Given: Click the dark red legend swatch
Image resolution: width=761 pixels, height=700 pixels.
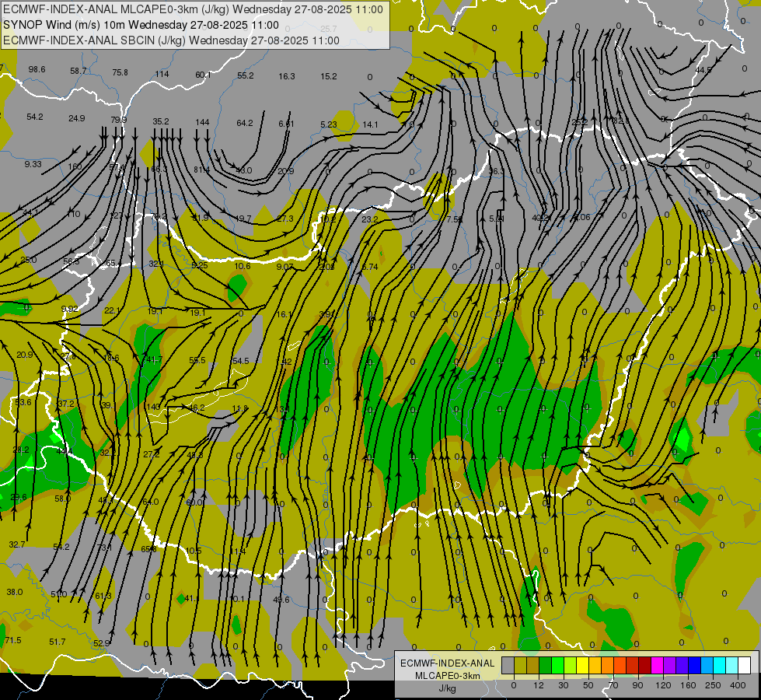Looking at the screenshot, I should pos(645,665).
